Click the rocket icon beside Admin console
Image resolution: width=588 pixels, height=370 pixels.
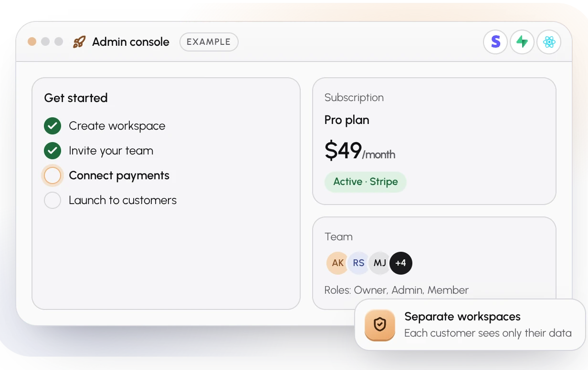pos(79,42)
